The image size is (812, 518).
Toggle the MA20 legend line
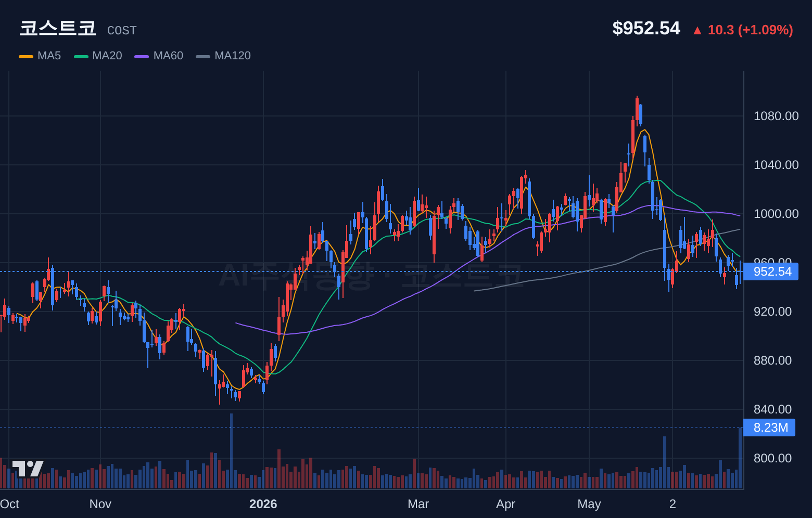[98, 56]
